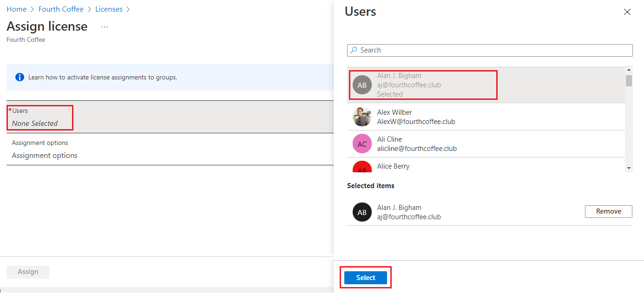Click the info icon in the banner

click(20, 77)
